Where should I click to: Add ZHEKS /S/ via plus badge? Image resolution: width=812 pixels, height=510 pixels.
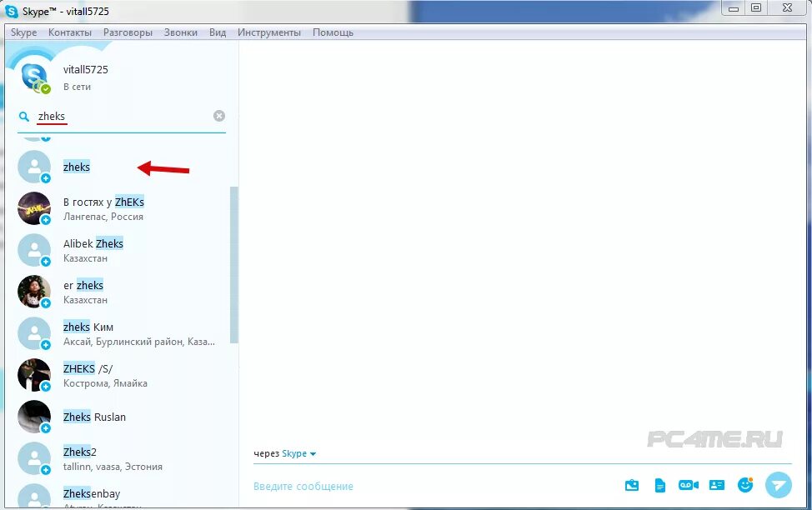(46, 387)
